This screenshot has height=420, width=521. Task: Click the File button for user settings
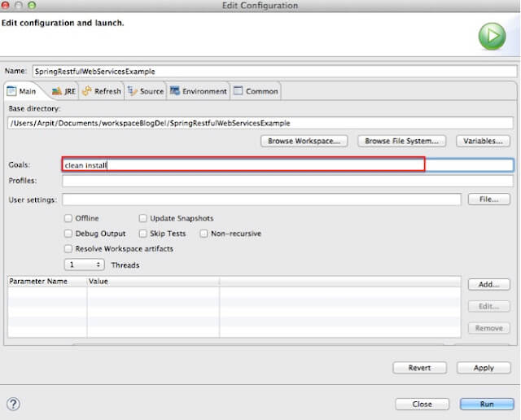point(488,199)
